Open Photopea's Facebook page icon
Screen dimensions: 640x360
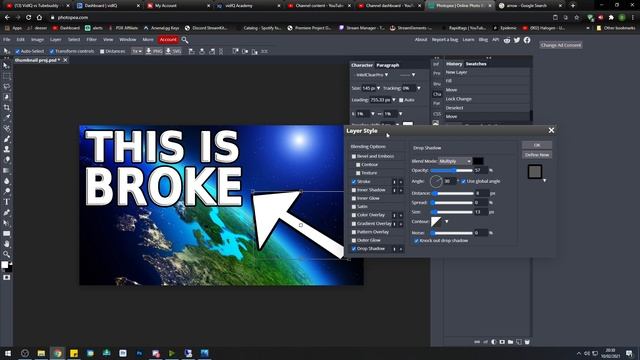click(x=527, y=40)
